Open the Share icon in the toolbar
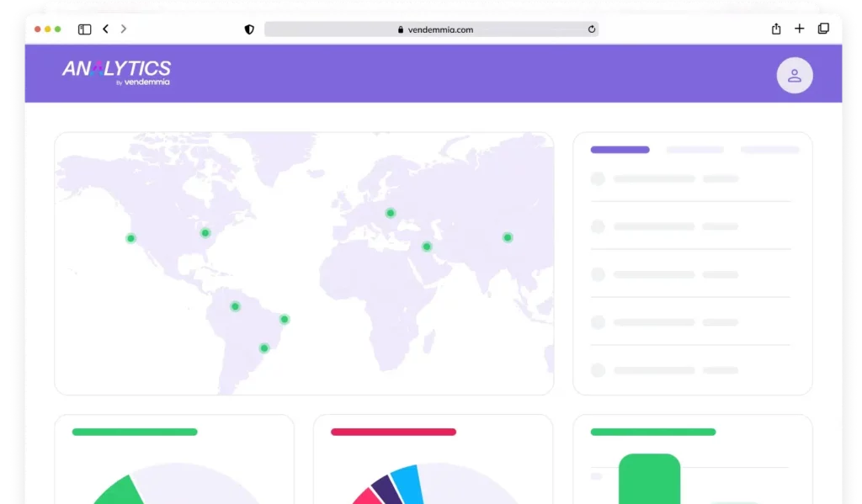Screen dimensions: 862x504 775,29
